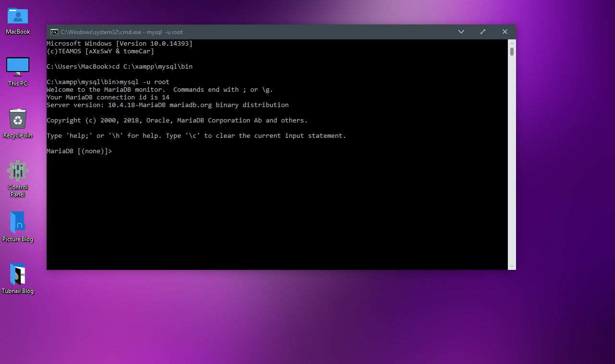The width and height of the screenshot is (615, 364).
Task: Click the window title showing cmd.exe path
Action: [x=122, y=32]
